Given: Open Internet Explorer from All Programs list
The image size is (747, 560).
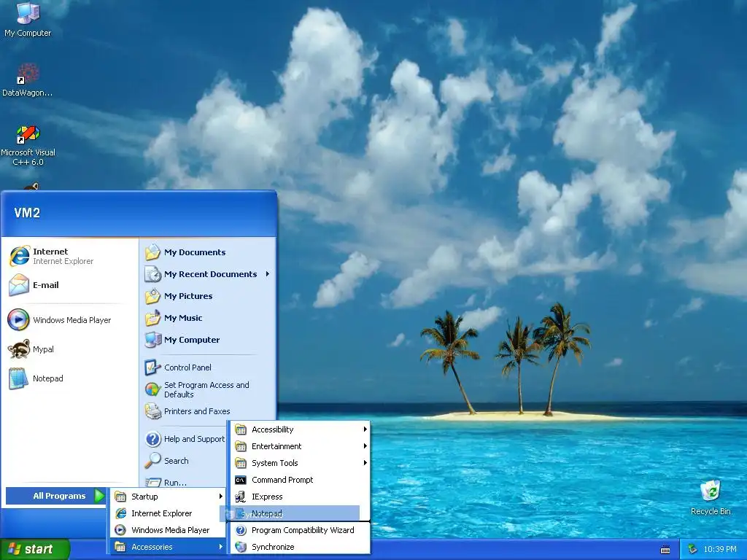Looking at the screenshot, I should coord(168,513).
